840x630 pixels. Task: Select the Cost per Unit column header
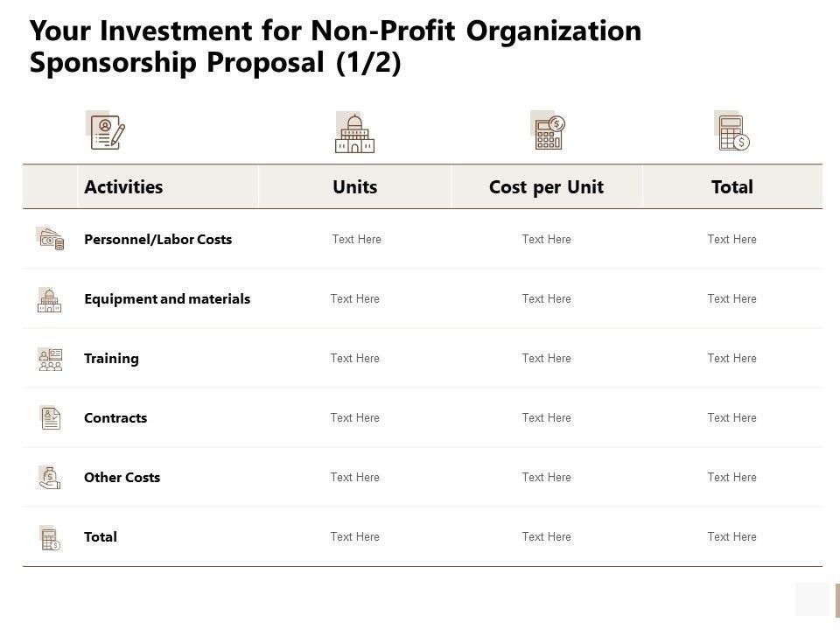coord(546,186)
